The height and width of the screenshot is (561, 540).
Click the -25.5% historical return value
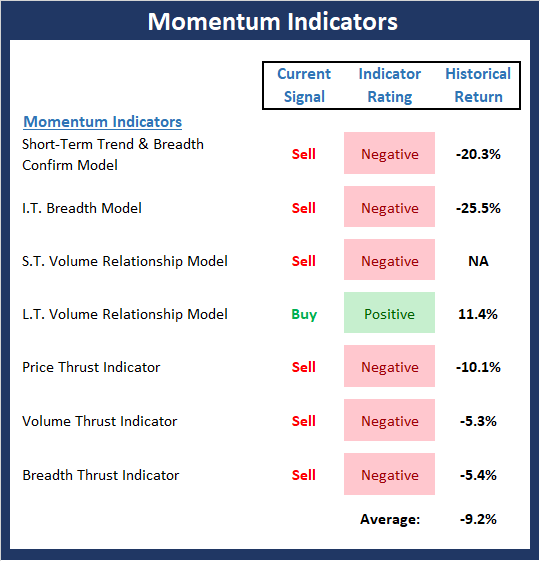click(x=478, y=208)
